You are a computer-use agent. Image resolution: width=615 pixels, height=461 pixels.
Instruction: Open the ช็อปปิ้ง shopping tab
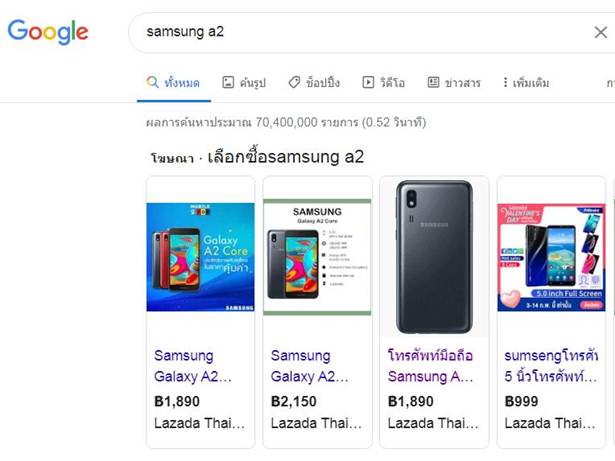click(x=314, y=82)
